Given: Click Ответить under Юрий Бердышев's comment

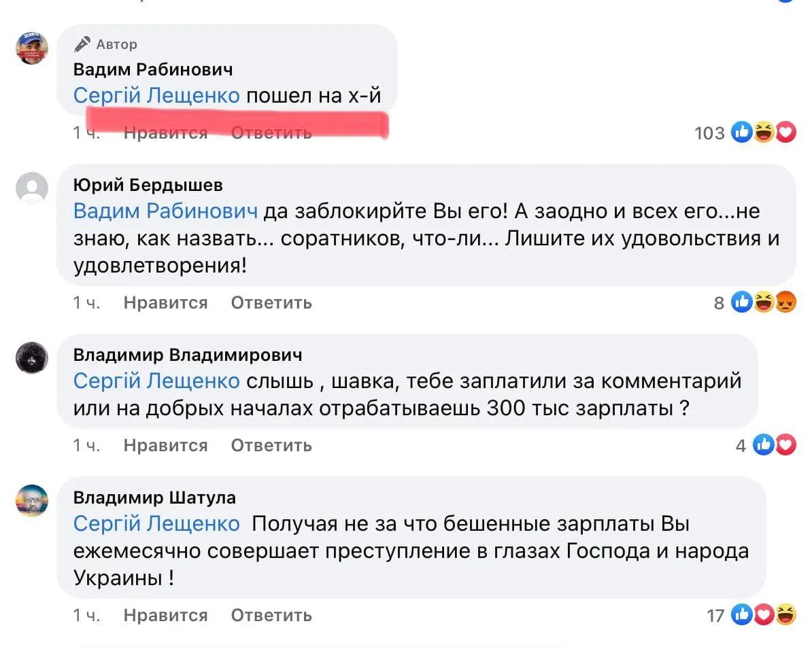Looking at the screenshot, I should pos(271,302).
